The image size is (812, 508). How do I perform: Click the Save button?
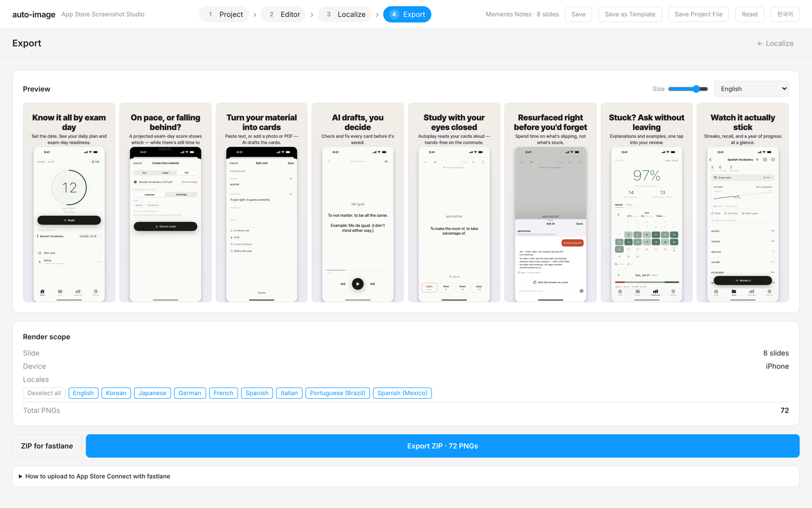[x=578, y=14]
